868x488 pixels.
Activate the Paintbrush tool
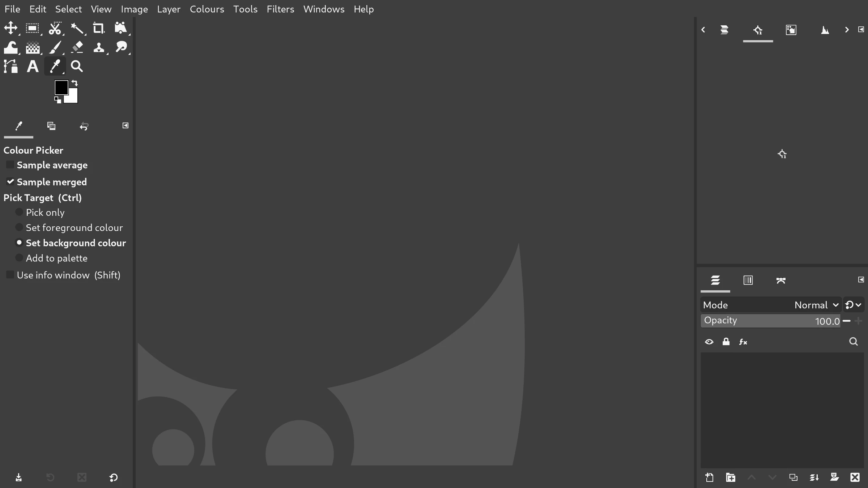pyautogui.click(x=55, y=47)
